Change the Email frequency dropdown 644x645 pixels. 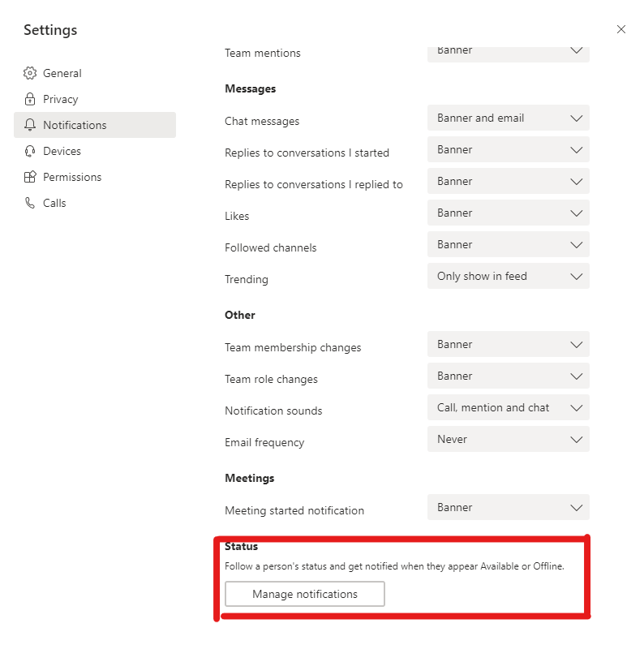[x=508, y=439]
